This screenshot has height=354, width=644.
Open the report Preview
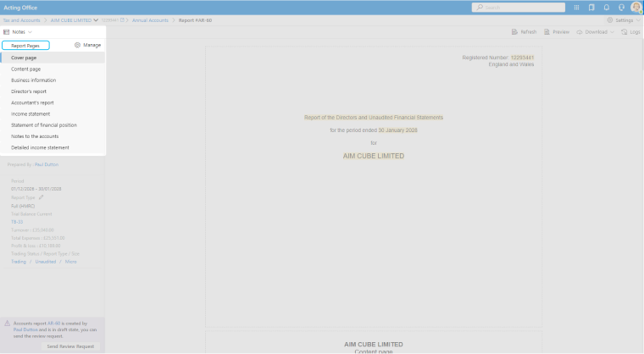(557, 31)
